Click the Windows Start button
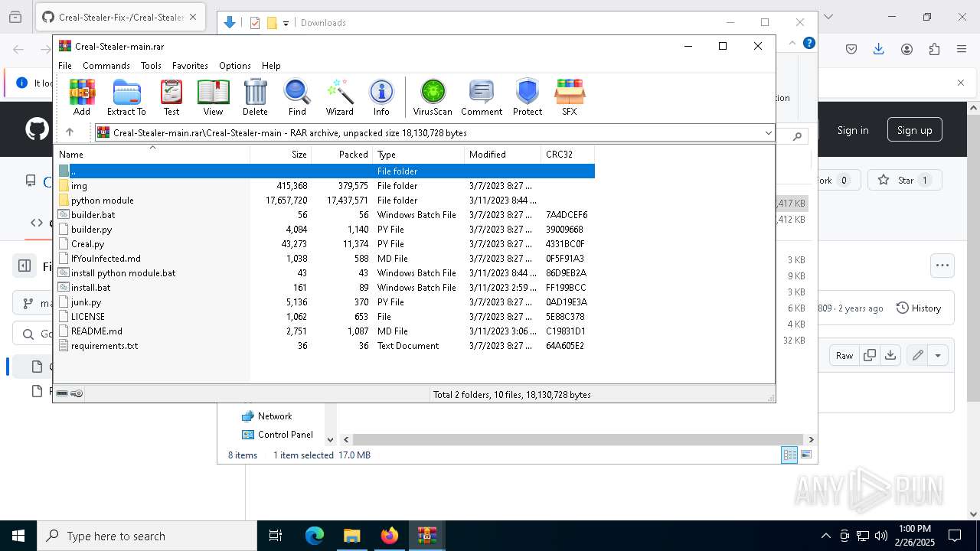The width and height of the screenshot is (980, 551). click(x=18, y=536)
